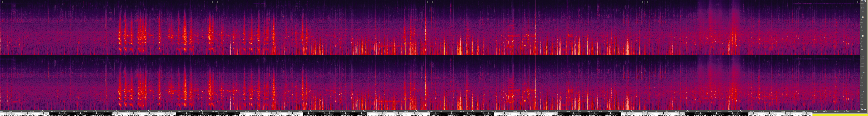
Task: Click the corner icon at top-left of fourth spectrogram panel
Action: click(647, 2)
